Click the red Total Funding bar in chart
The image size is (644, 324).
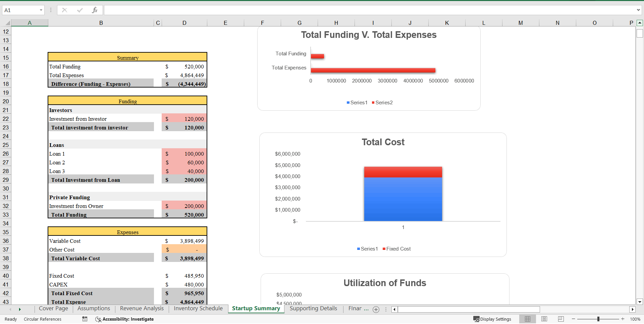[x=317, y=56]
